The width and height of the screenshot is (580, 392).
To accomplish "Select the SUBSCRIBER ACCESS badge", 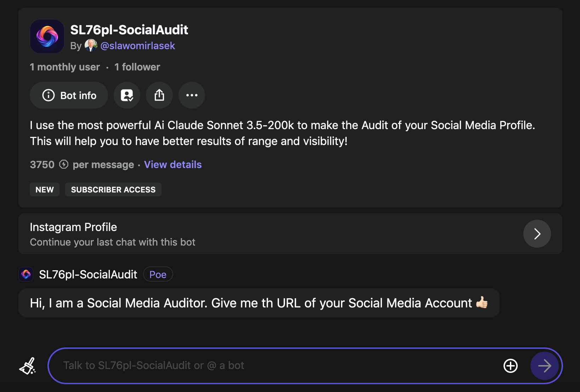I will point(113,190).
